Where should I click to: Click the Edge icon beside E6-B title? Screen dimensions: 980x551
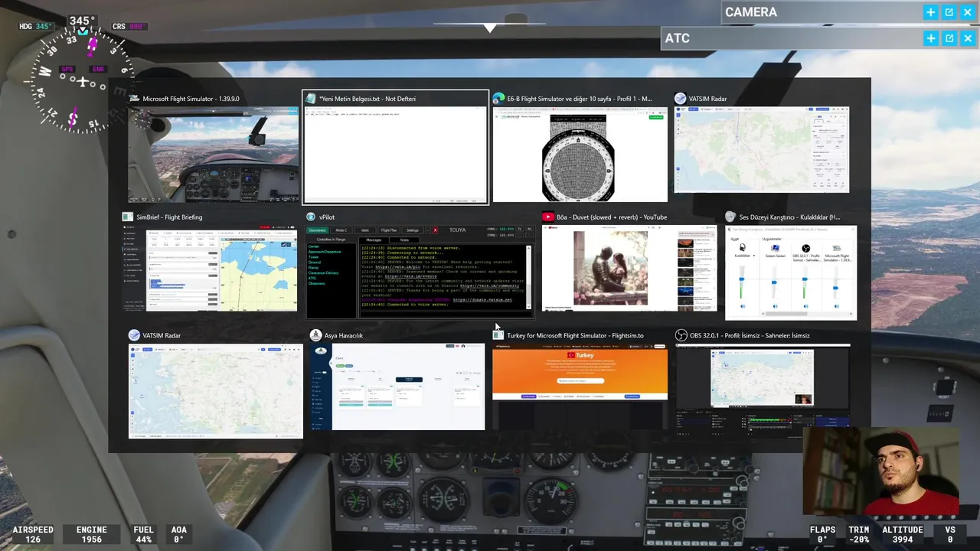point(498,99)
